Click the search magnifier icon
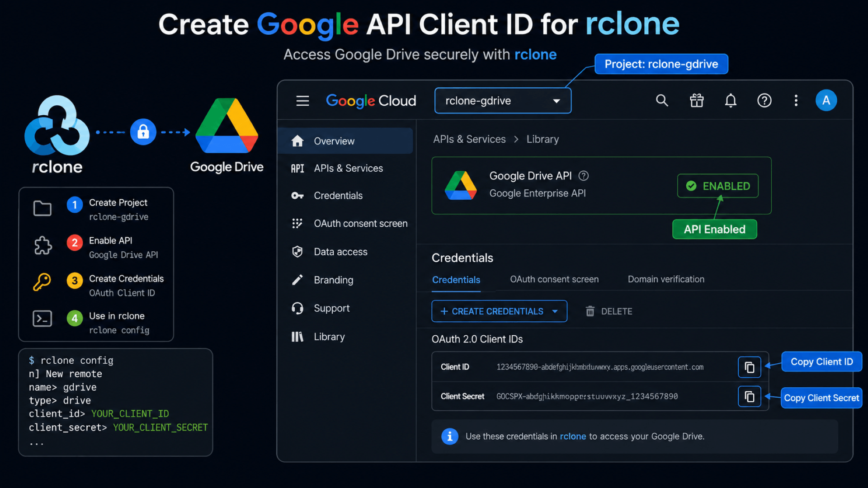 662,100
